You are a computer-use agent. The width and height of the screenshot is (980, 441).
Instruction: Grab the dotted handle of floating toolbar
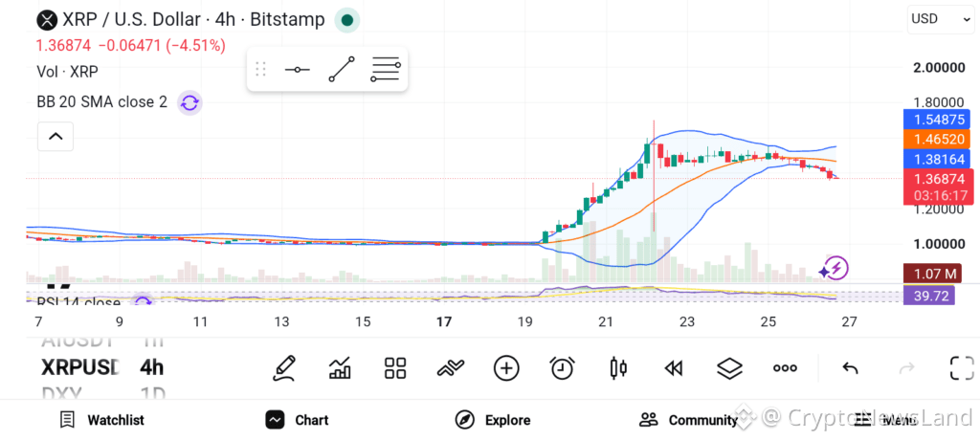pos(261,69)
